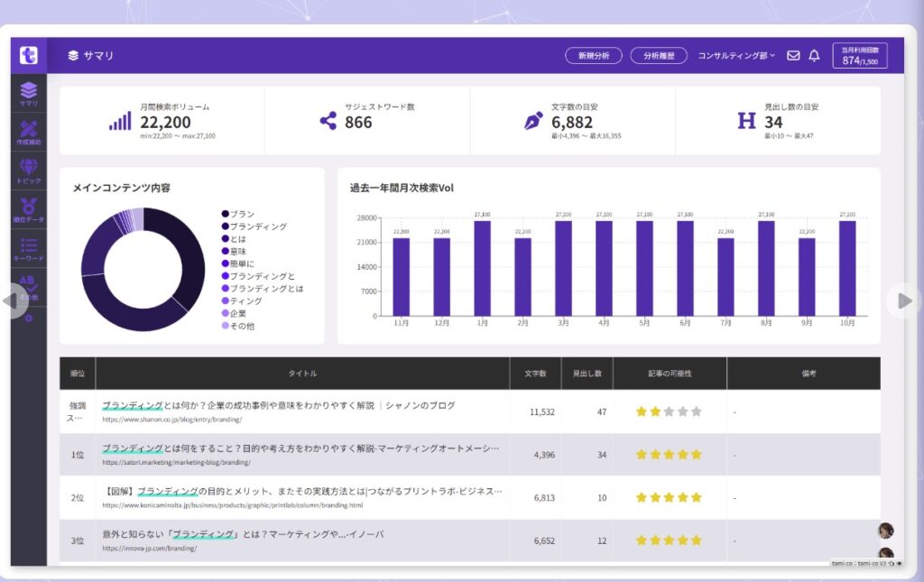Open the キーワード list icon

pos(29,249)
